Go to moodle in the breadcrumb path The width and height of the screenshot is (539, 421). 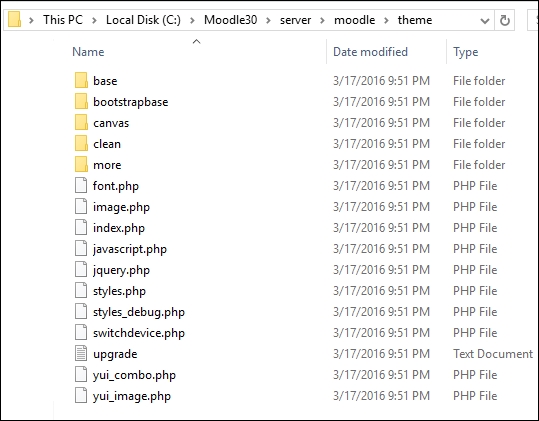click(x=354, y=20)
